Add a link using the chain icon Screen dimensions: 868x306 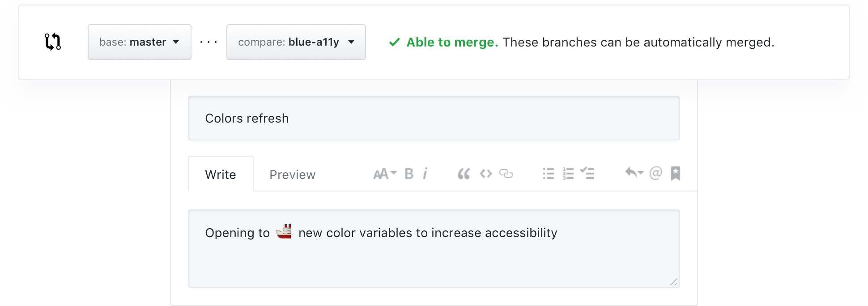click(x=506, y=174)
